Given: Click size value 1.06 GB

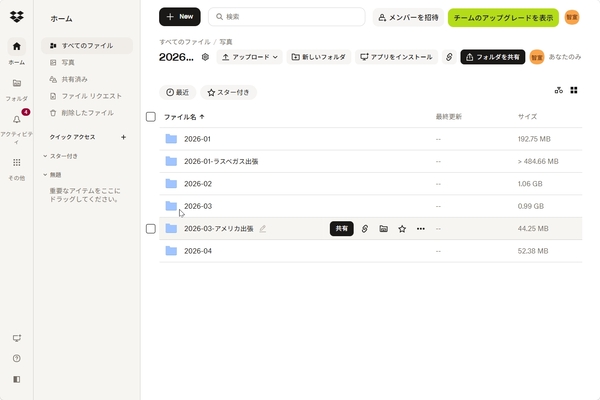Looking at the screenshot, I should [x=530, y=184].
